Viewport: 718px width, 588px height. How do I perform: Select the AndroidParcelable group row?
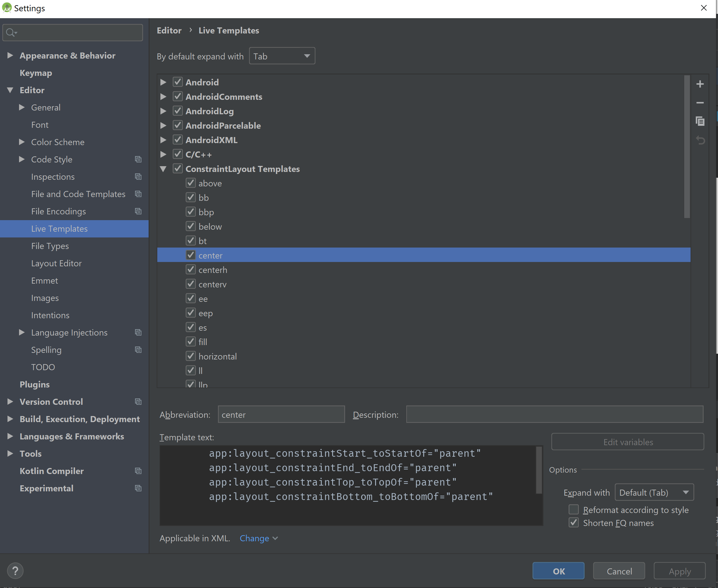click(424, 125)
